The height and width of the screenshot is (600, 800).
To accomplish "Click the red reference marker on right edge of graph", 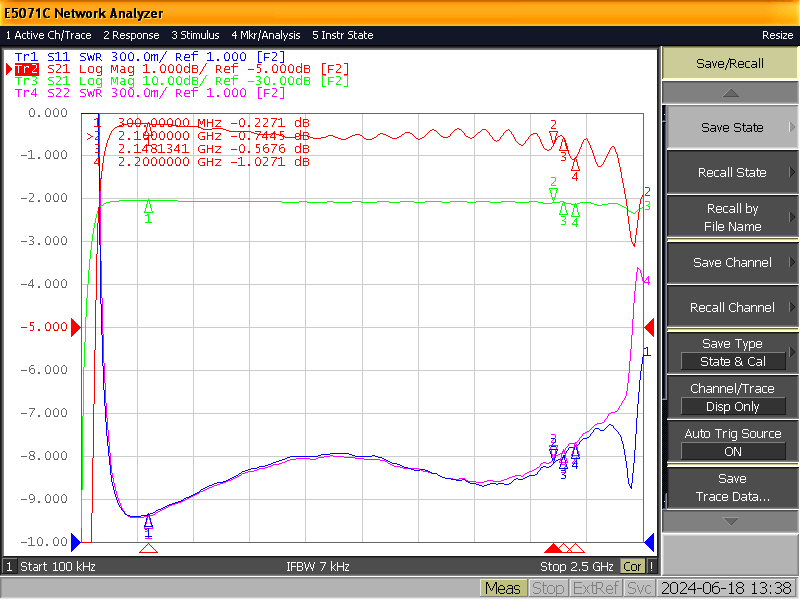I will 649,327.
